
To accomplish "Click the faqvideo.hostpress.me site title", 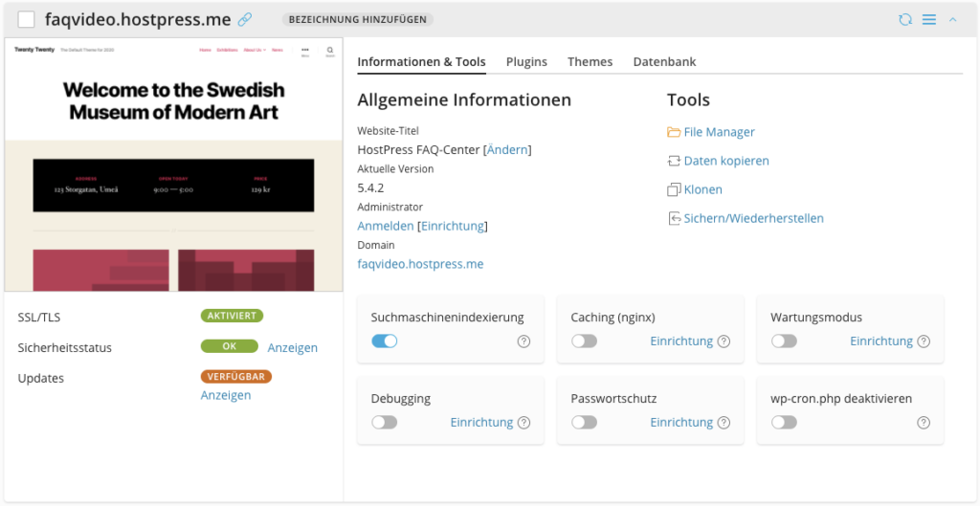I will pyautogui.click(x=138, y=19).
